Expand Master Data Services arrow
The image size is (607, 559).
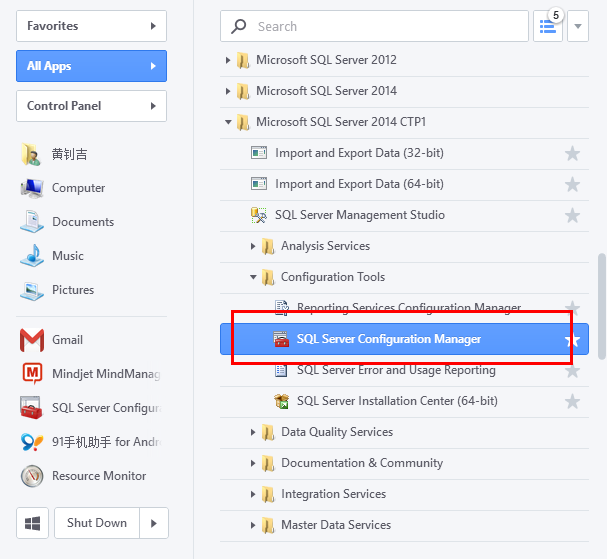[253, 525]
